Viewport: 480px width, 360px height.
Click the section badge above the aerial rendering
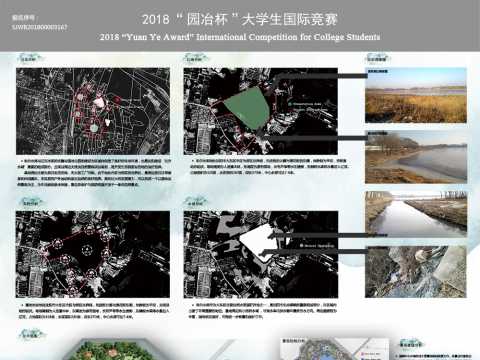tap(32, 335)
